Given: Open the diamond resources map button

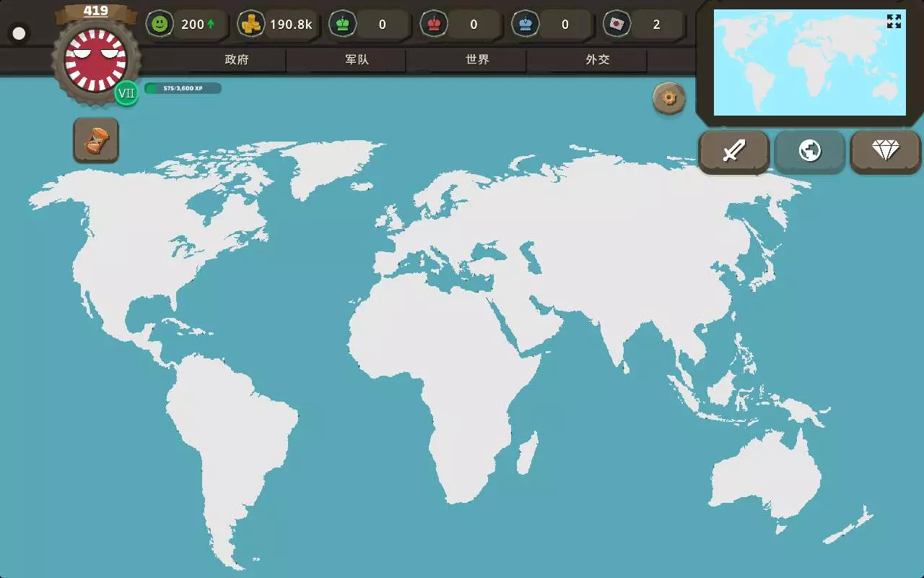Looking at the screenshot, I should point(885,151).
